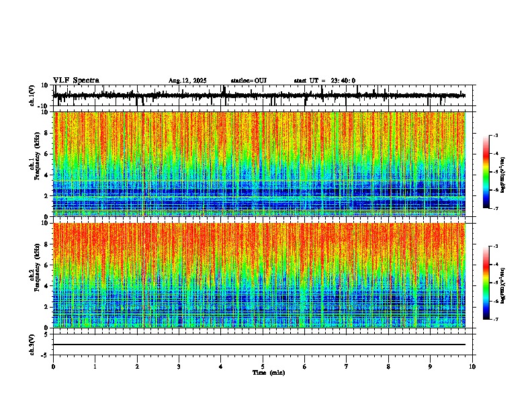Click the log(PSD) label beside ch.2 colorbar
Screen dimensions: 532x411
[x=502, y=285]
